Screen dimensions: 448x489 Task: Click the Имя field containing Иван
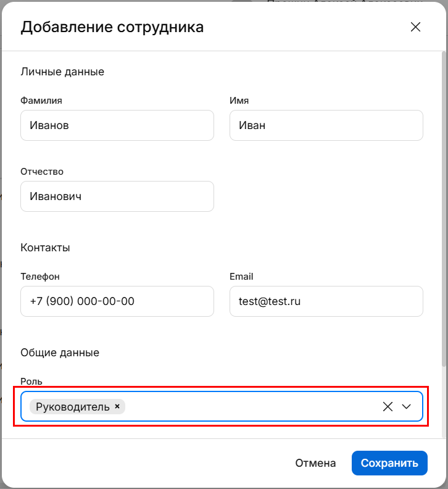(326, 125)
